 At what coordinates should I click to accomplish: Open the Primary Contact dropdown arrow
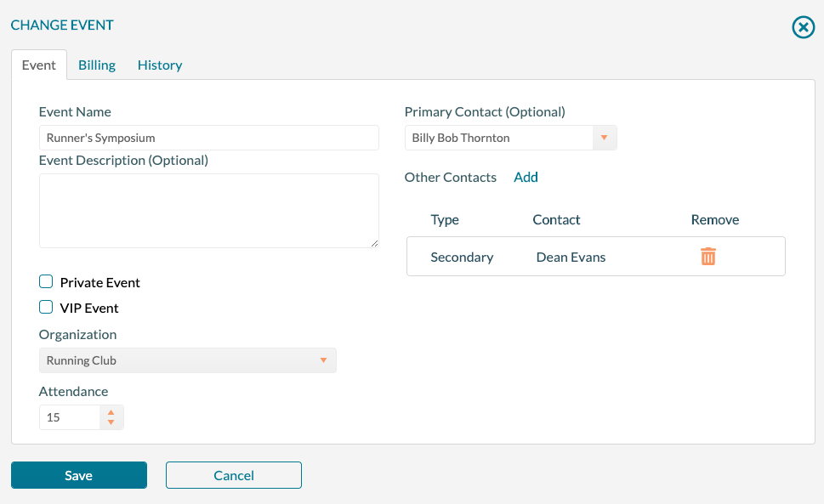click(605, 137)
